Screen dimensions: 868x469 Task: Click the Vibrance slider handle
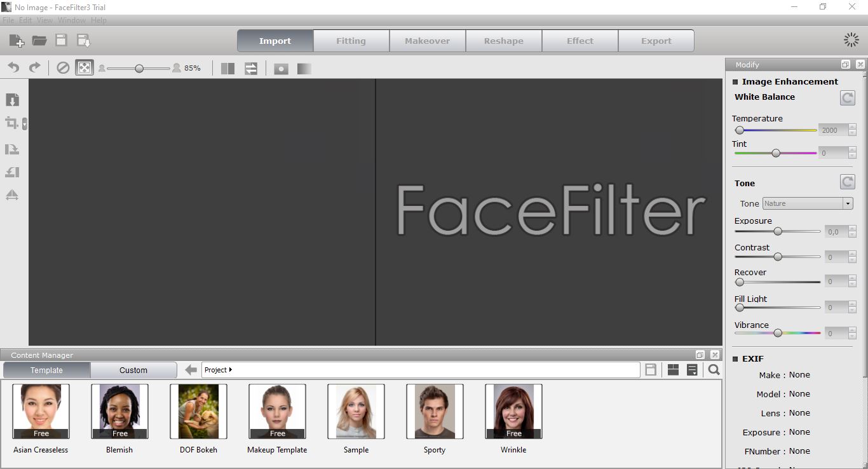coord(778,333)
